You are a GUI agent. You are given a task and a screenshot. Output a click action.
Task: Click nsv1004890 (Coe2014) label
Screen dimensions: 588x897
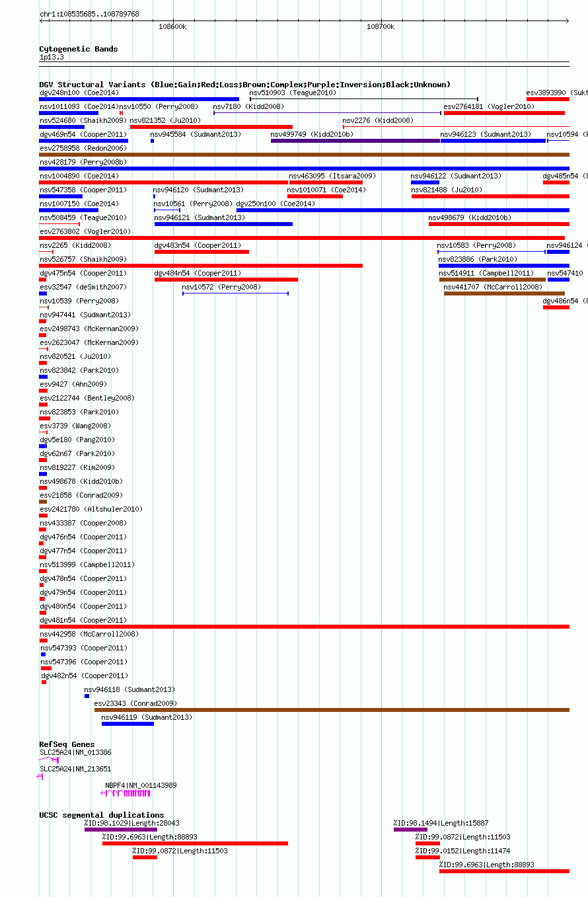click(x=79, y=176)
